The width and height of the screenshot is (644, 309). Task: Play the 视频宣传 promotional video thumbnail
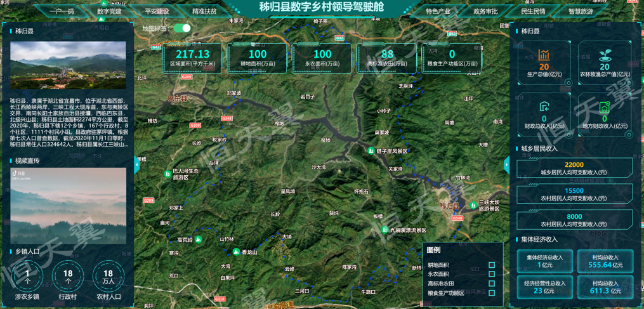pyautogui.click(x=68, y=206)
